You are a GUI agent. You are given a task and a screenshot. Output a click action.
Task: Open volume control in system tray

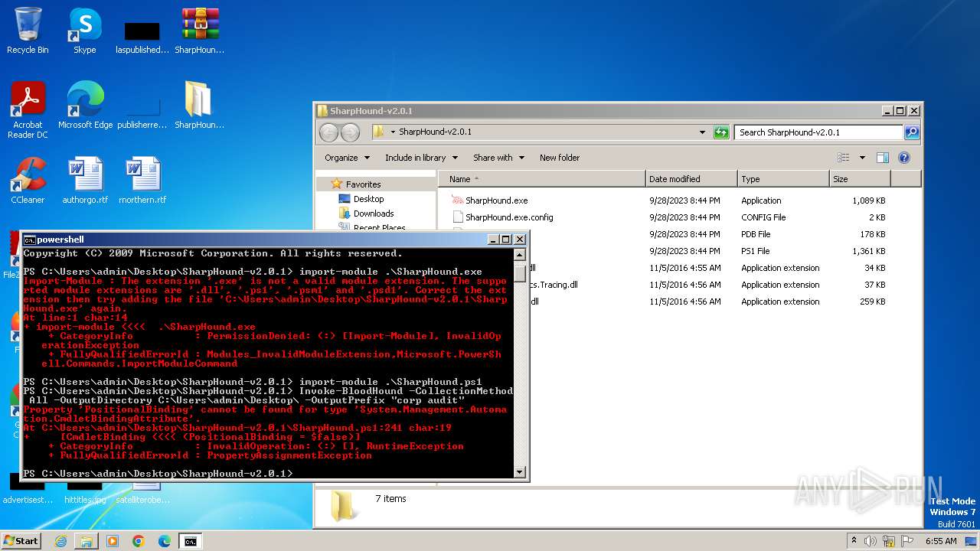pyautogui.click(x=871, y=541)
